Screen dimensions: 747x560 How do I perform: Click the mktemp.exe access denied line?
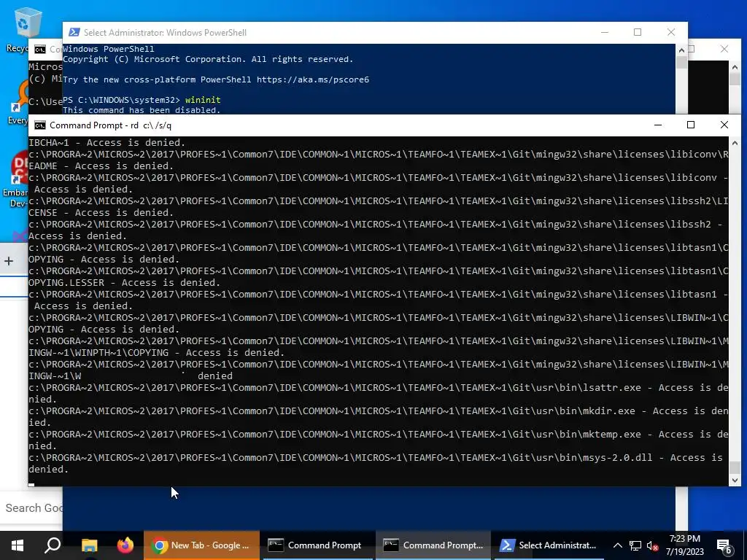[x=379, y=440]
